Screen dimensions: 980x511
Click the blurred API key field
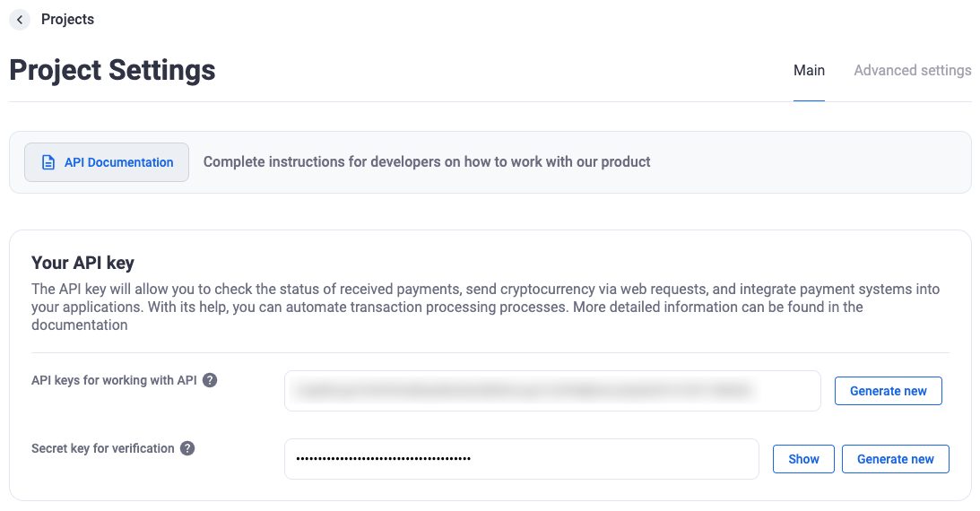pos(552,391)
